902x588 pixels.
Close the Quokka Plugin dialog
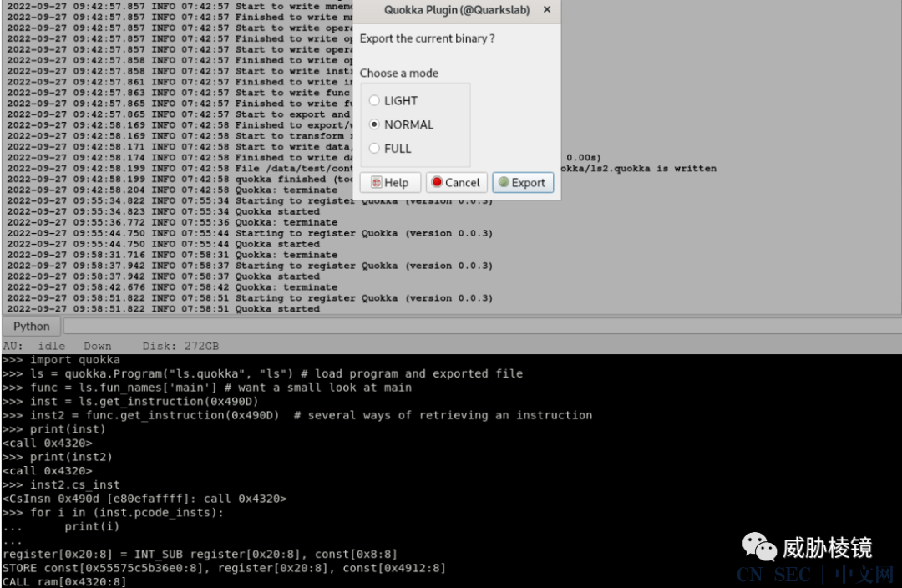coord(547,10)
